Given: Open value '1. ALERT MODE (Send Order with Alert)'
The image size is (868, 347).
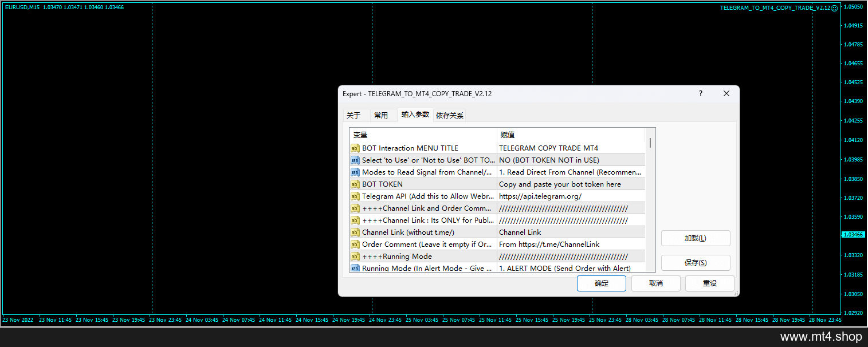Looking at the screenshot, I should [x=571, y=268].
